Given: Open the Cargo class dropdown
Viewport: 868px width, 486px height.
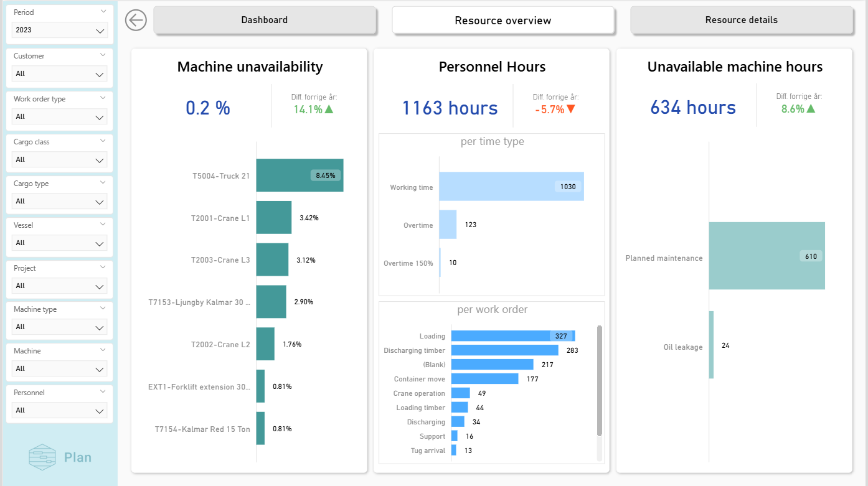Looking at the screenshot, I should click(x=60, y=160).
